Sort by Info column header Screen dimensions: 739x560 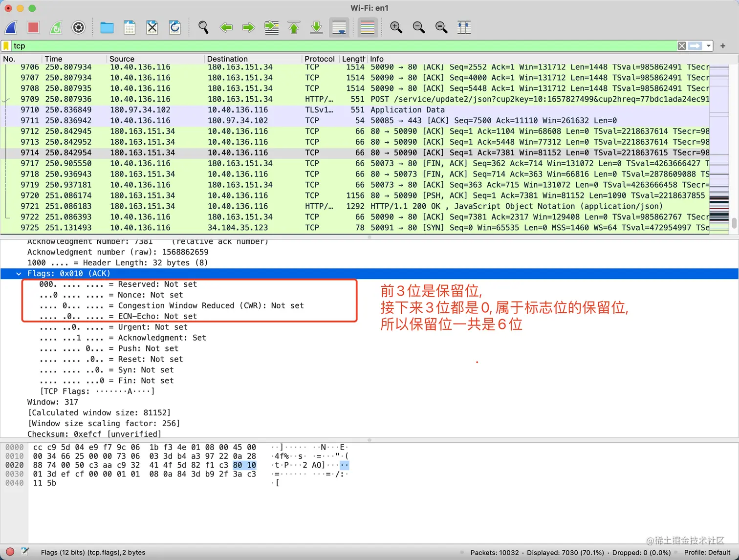pyautogui.click(x=538, y=59)
